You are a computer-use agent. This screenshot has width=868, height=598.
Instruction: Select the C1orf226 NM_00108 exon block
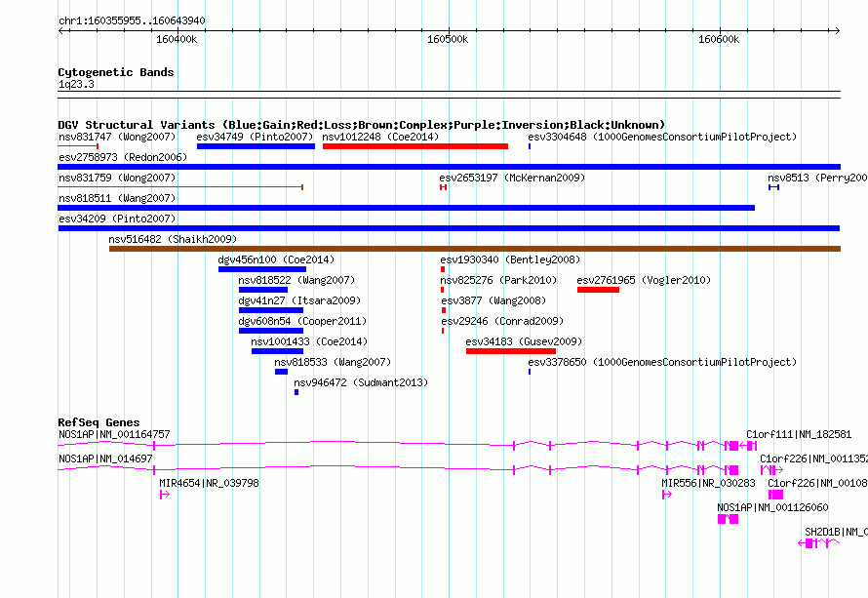(775, 495)
